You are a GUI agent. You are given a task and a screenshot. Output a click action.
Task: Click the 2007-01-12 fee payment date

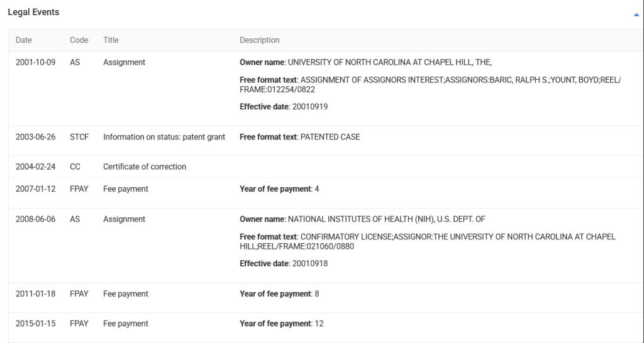click(35, 189)
